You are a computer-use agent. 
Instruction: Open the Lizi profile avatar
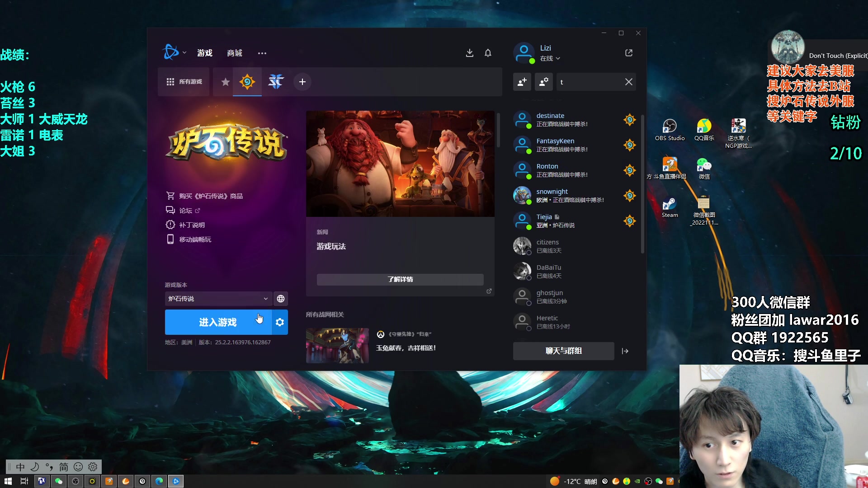click(x=524, y=53)
